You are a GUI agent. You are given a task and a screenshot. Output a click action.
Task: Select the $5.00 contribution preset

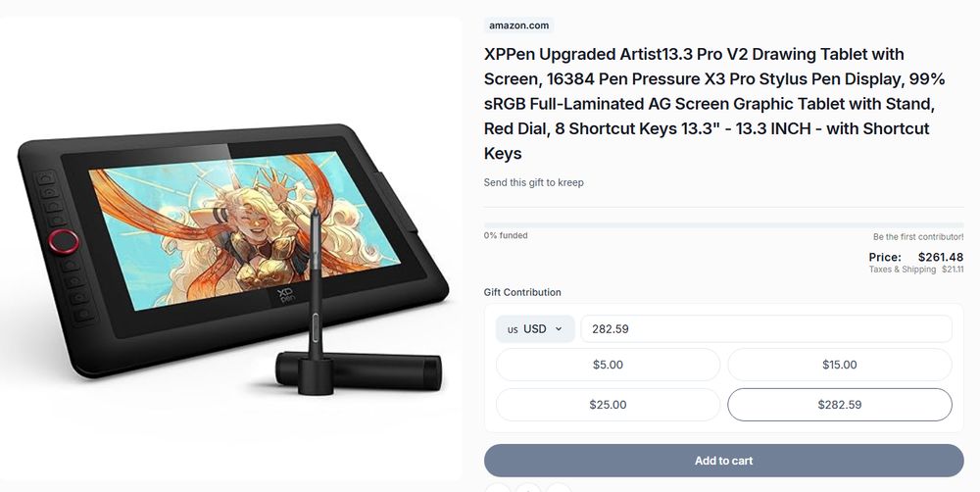(608, 365)
